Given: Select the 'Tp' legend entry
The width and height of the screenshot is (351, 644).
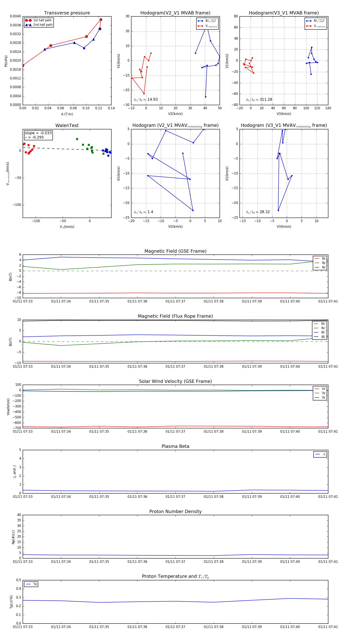Looking at the screenshot, I should pos(31,584).
